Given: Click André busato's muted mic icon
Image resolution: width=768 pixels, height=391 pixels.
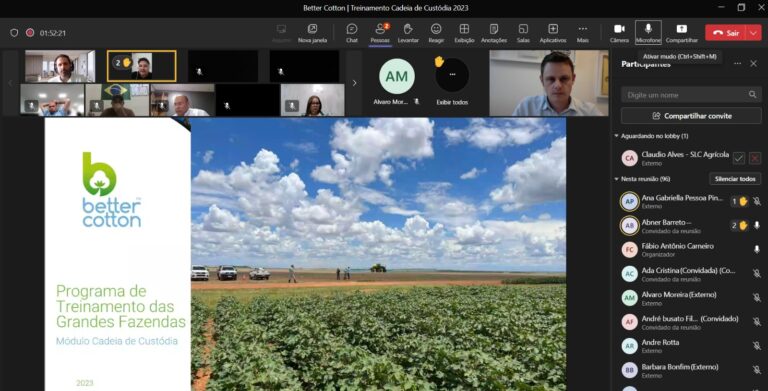Looking at the screenshot, I should point(757,322).
